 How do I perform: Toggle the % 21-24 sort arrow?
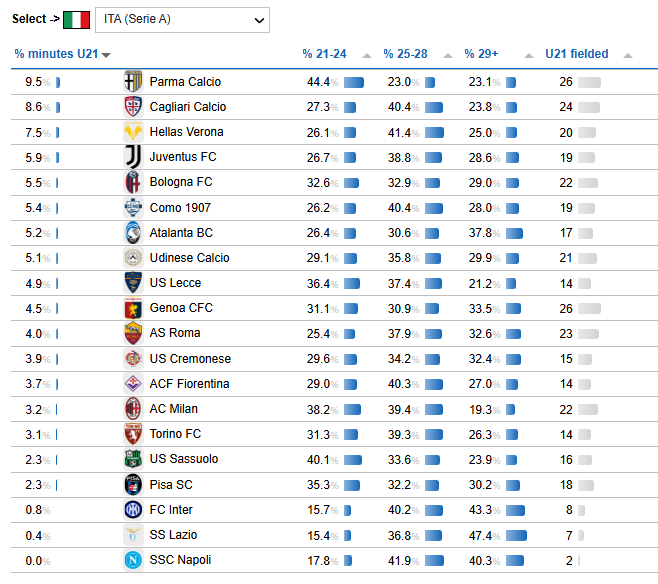[x=367, y=55]
